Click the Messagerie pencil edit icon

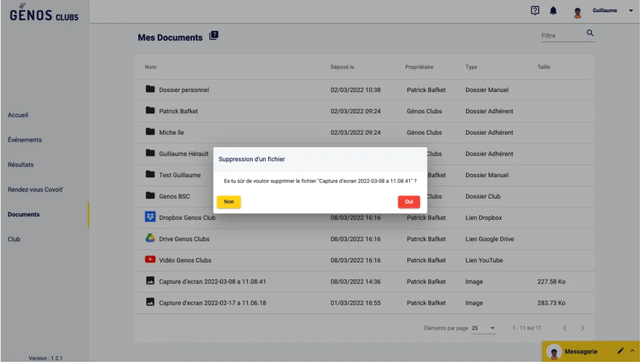coord(620,351)
